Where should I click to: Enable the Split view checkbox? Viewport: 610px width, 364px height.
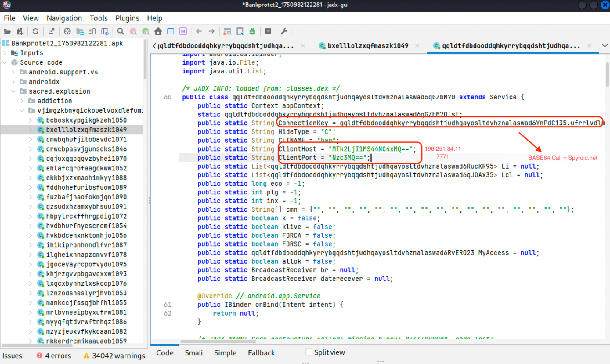(x=309, y=352)
